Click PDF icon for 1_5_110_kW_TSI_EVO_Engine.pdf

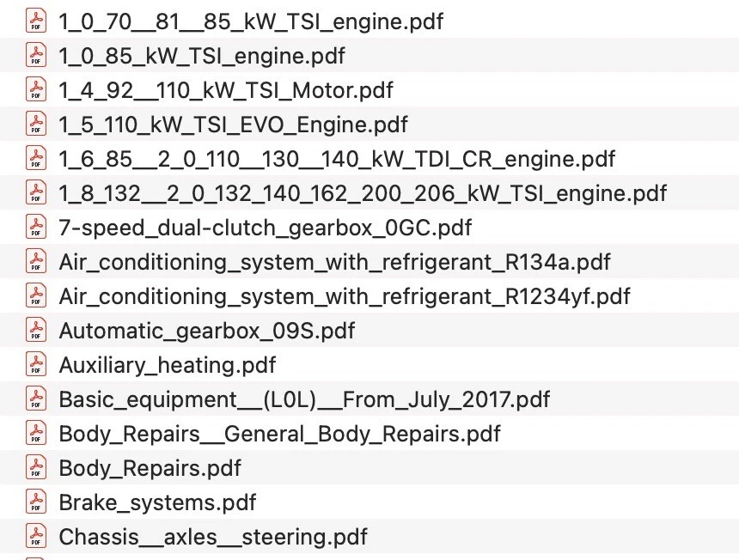36,124
